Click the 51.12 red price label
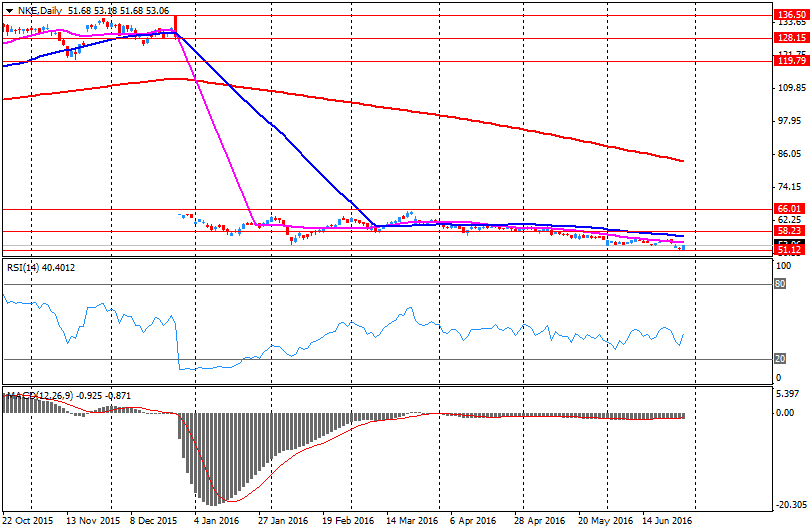Image resolution: width=812 pixels, height=529 pixels. coord(789,250)
